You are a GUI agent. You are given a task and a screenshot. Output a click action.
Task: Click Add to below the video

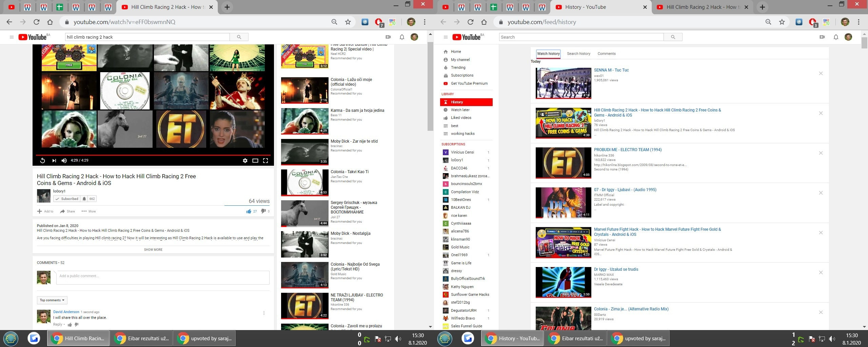tap(45, 211)
